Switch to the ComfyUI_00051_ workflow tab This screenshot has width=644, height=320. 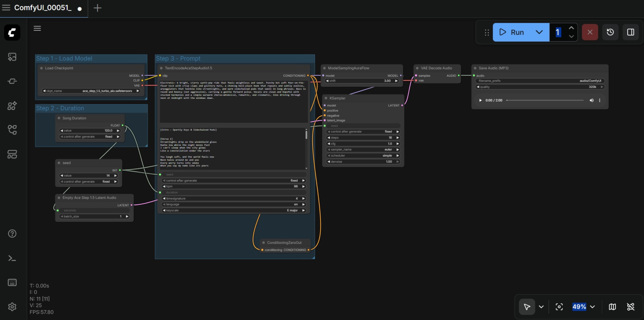point(43,8)
